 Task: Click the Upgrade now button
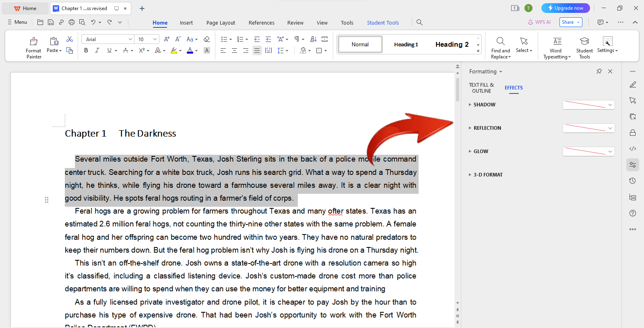(565, 8)
